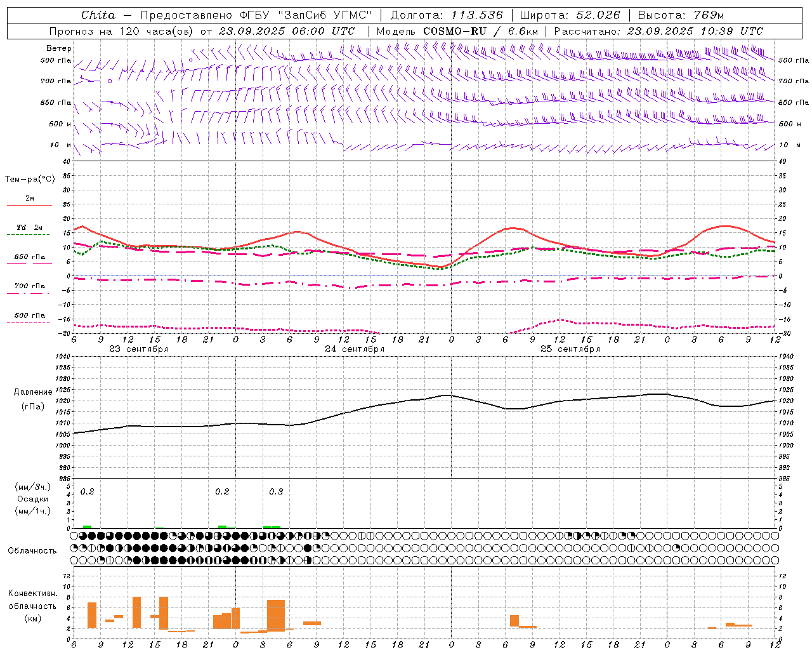Image resolution: width=812 pixels, height=650 pixels.
Task: Click the "(км)" unit of convective cloudiness
Action: pos(32,618)
